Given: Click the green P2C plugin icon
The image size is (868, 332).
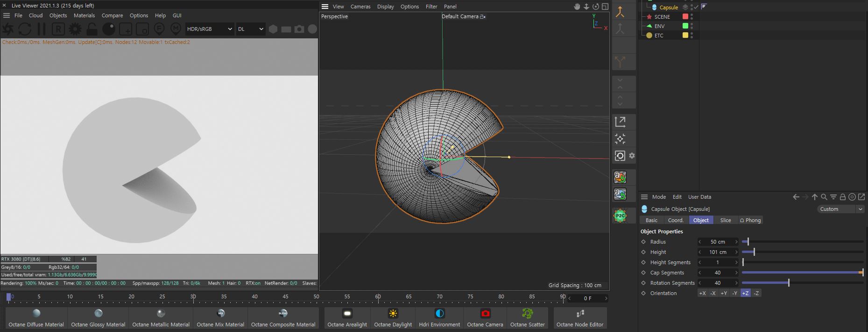Looking at the screenshot, I should (x=620, y=216).
